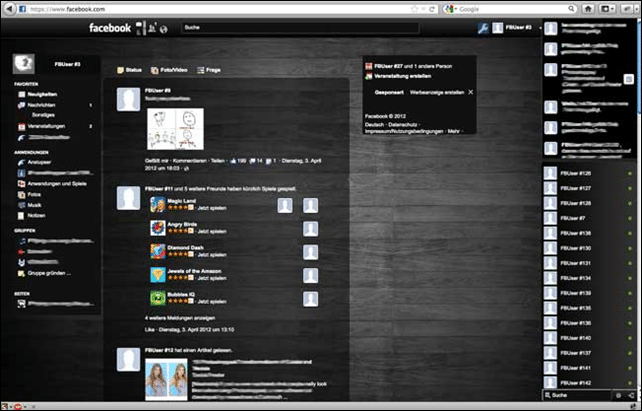The height and width of the screenshot is (411, 642).
Task: Open chat with FBUser #130
Action: (x=588, y=248)
